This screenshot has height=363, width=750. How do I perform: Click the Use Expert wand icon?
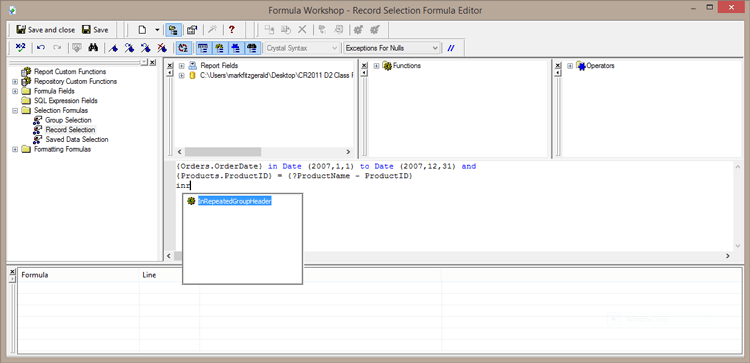coord(212,30)
